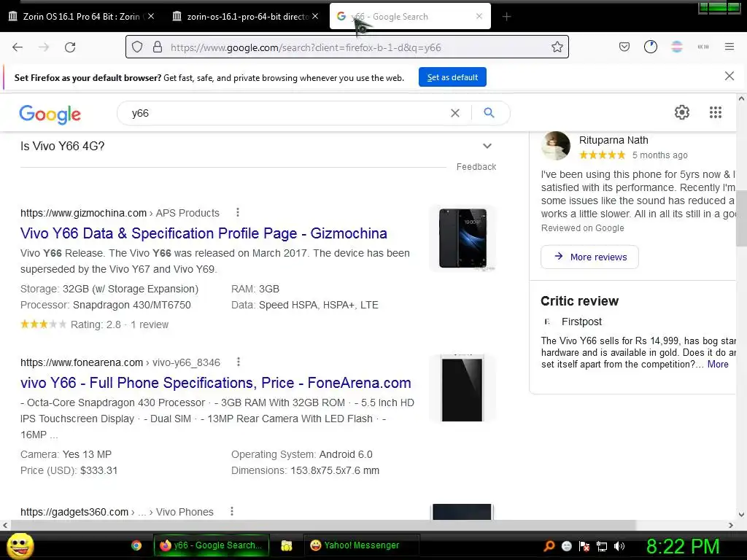Click the horizontal scrollbar thumb
747x560 pixels.
(323, 525)
